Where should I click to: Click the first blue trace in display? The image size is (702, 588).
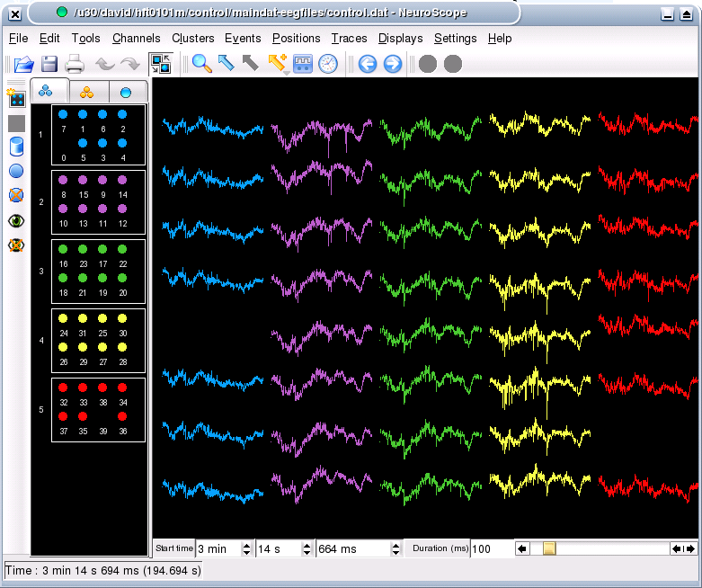tap(213, 127)
